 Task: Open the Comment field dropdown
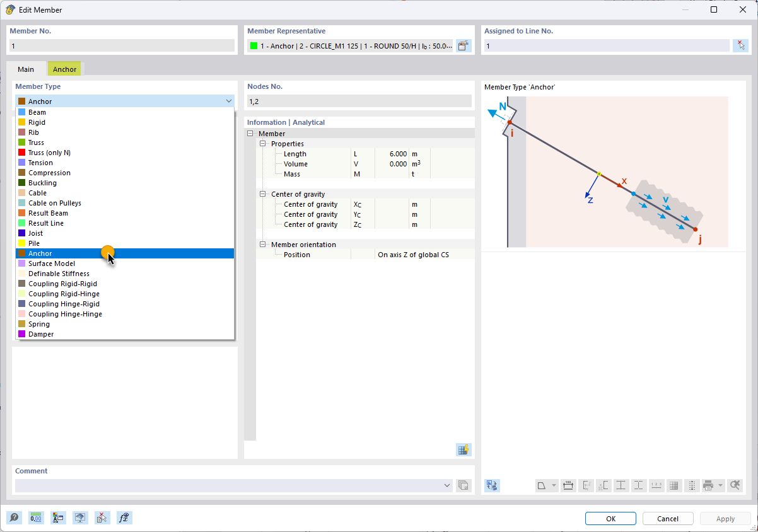(x=447, y=485)
